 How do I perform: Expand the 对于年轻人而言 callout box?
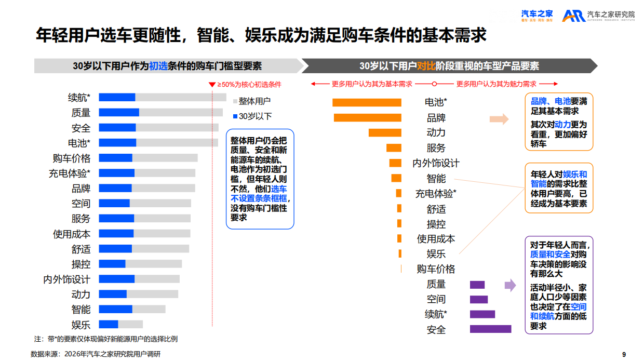tap(558, 285)
